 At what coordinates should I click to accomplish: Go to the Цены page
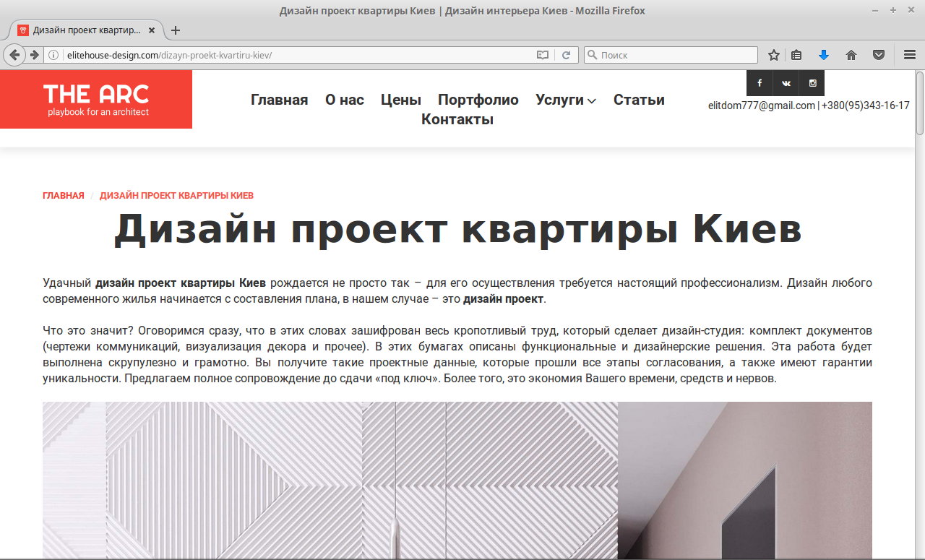401,100
